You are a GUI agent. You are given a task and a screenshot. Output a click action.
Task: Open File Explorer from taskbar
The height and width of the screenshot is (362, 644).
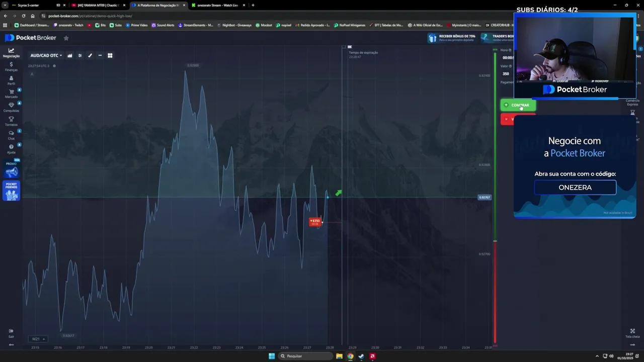pyautogui.click(x=340, y=356)
